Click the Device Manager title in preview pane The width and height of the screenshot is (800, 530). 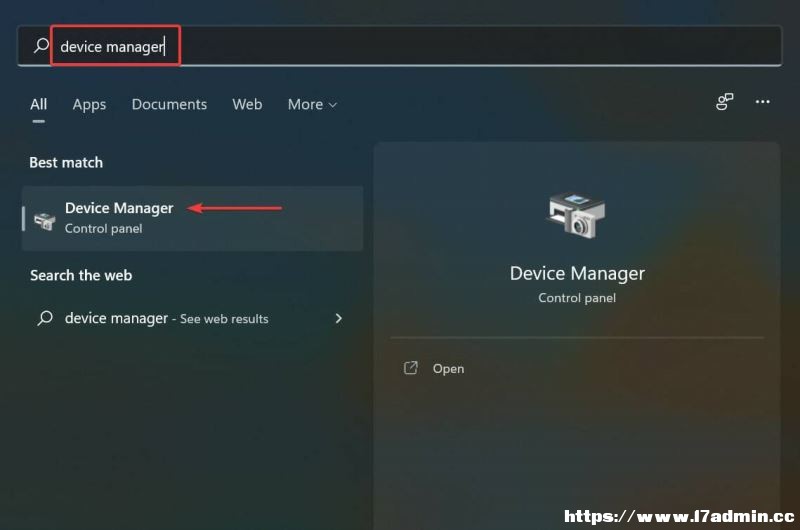(x=577, y=273)
